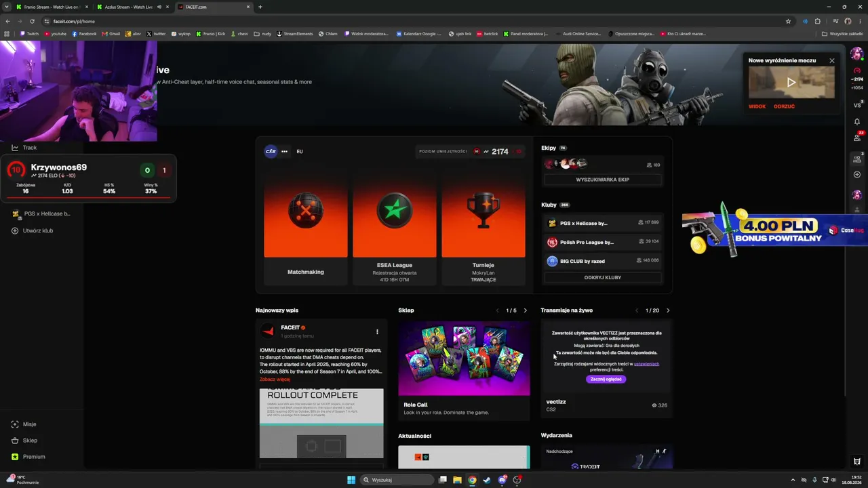Open the ROLLOUT COMPLETE post image
Screen dimensions: 868x488
[x=321, y=424]
